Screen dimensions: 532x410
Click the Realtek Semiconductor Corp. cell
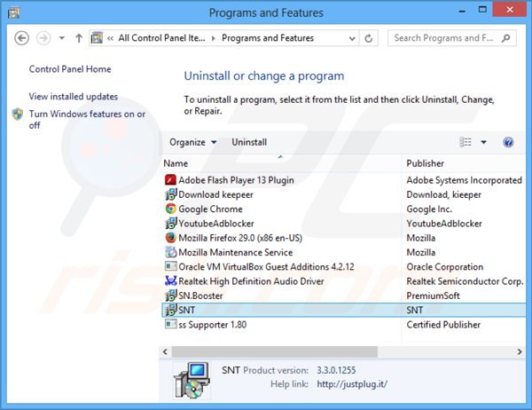coord(465,281)
